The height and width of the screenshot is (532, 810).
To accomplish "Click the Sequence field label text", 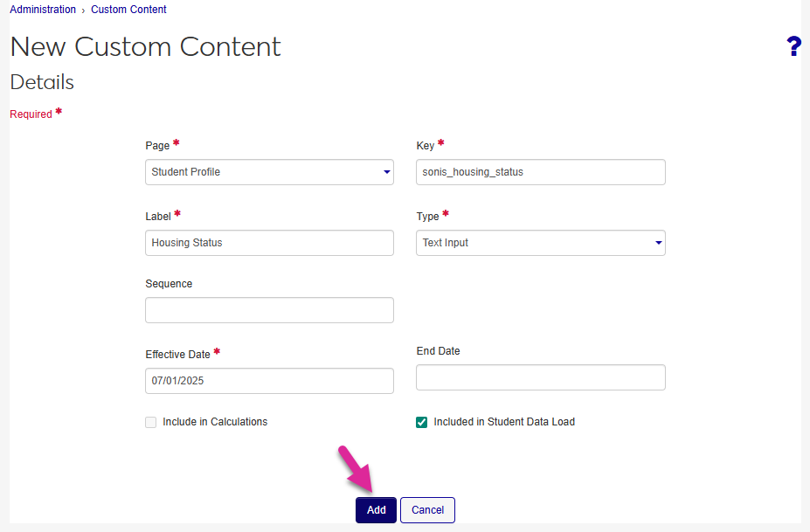I will pyautogui.click(x=169, y=284).
